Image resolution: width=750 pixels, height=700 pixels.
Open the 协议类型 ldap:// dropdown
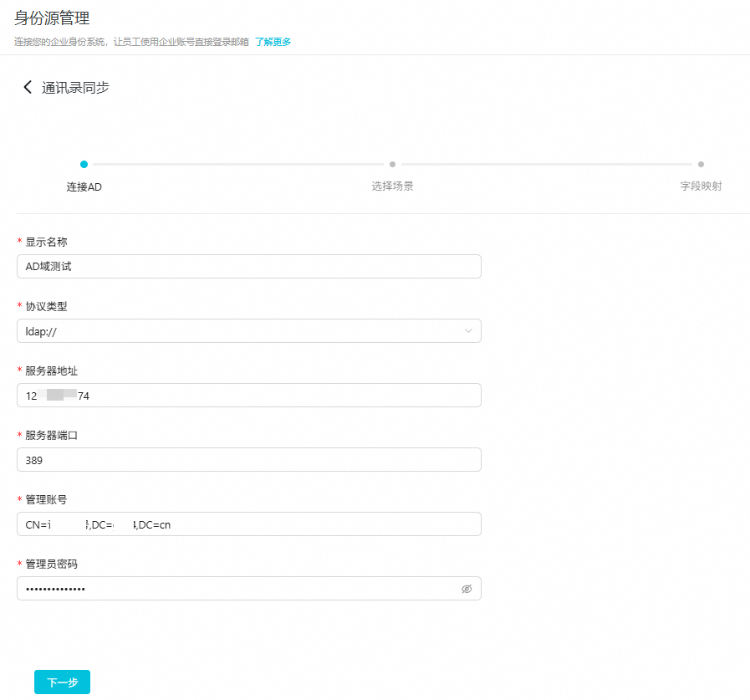[x=248, y=330]
